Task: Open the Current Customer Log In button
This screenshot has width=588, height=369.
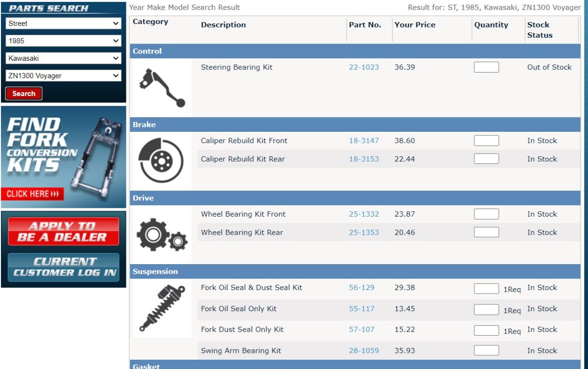Action: click(x=63, y=267)
